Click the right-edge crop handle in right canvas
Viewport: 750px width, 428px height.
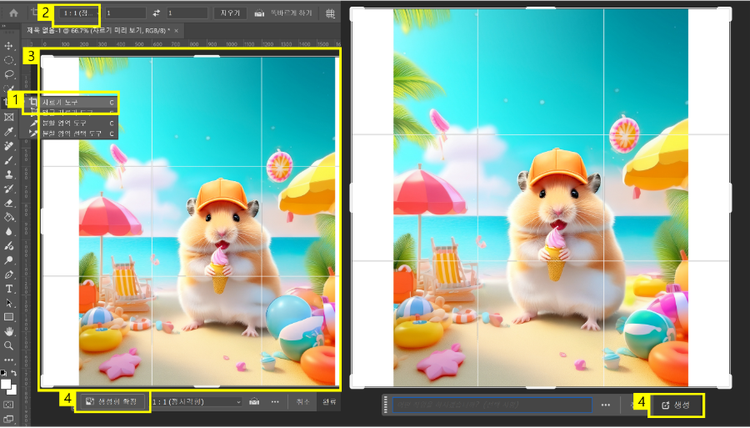click(x=730, y=198)
